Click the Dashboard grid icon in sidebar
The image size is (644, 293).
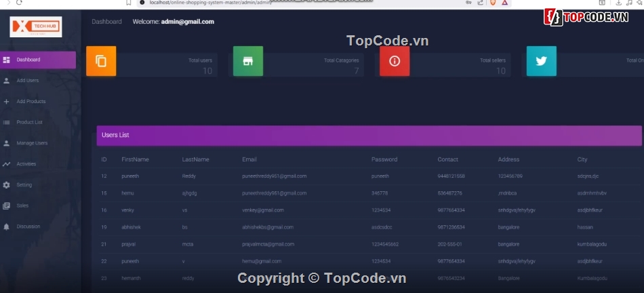pos(6,60)
